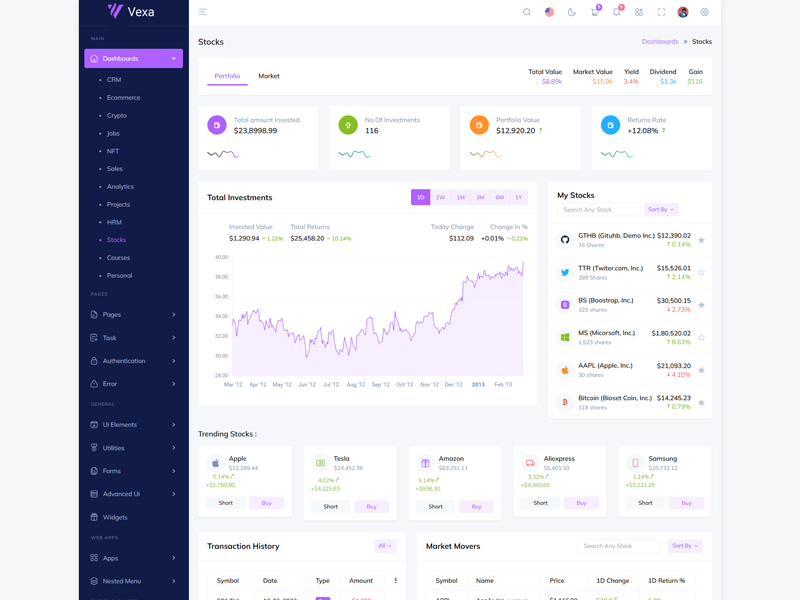Click the hamburger menu to collapse sidebar
The image size is (800, 600).
point(203,12)
